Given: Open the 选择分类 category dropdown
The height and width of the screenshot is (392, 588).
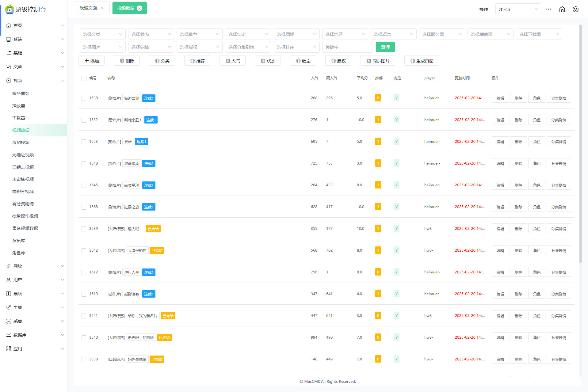Looking at the screenshot, I should pos(102,34).
